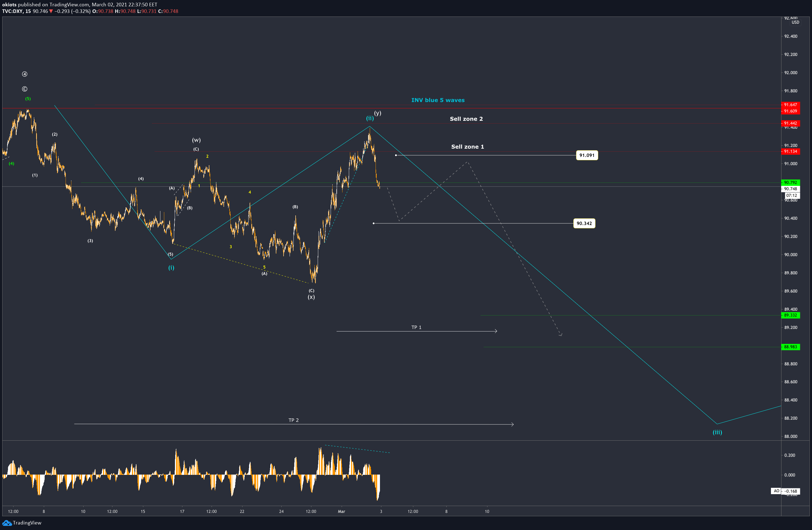Click the 90.000 price axis level
Viewport: 812px width, 530px height.
(x=791, y=255)
